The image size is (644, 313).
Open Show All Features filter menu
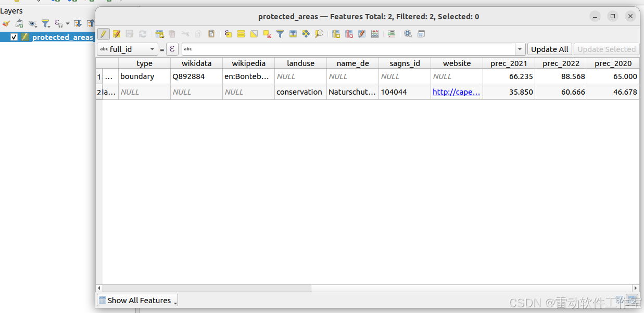click(x=137, y=300)
